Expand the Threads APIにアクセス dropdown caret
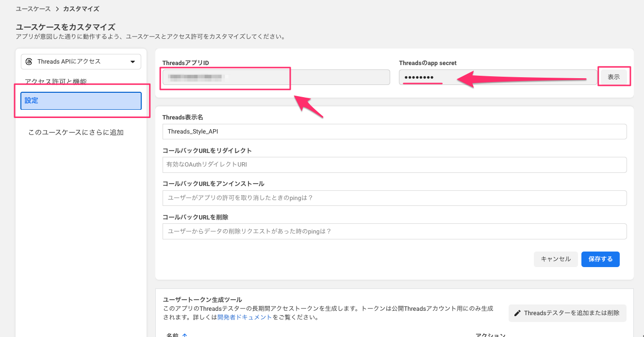The height and width of the screenshot is (337, 644). click(132, 62)
